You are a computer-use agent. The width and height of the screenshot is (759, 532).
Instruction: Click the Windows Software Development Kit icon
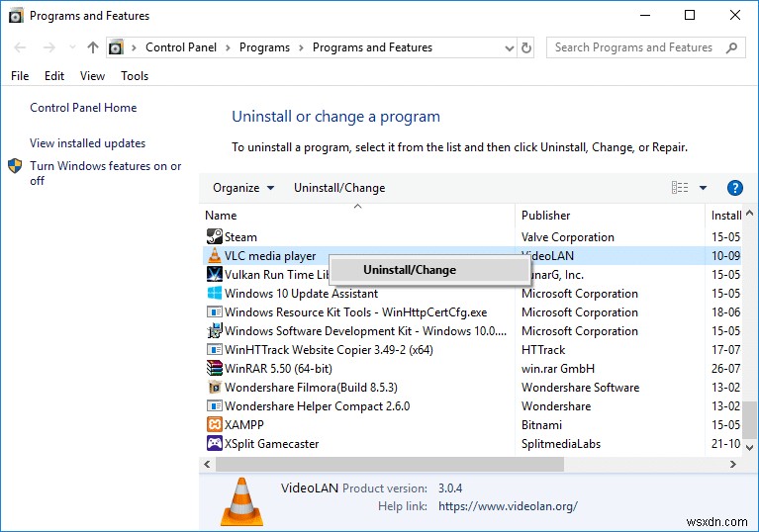[x=214, y=331]
